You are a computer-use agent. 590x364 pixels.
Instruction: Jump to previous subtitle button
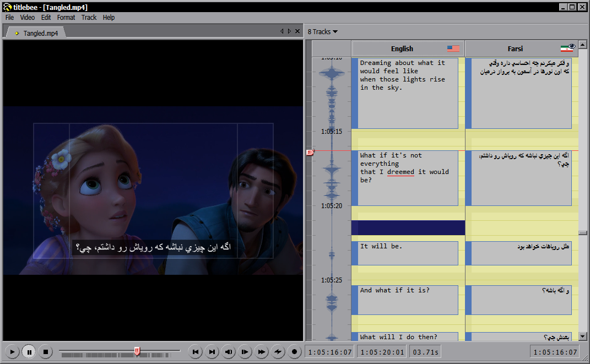(195, 352)
